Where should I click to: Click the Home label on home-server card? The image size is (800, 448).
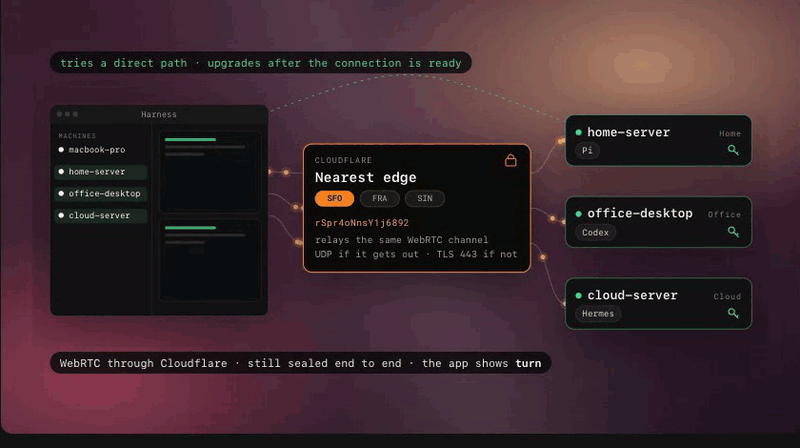pyautogui.click(x=730, y=134)
